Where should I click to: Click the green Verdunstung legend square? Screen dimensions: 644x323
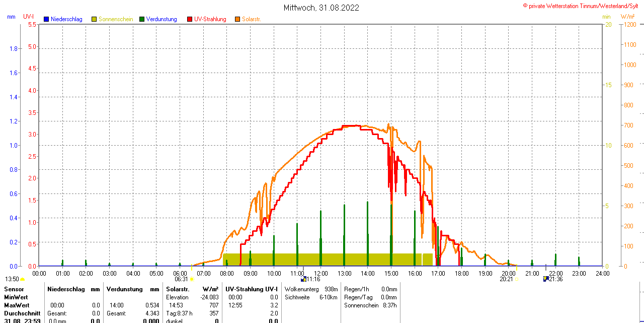tap(142, 19)
